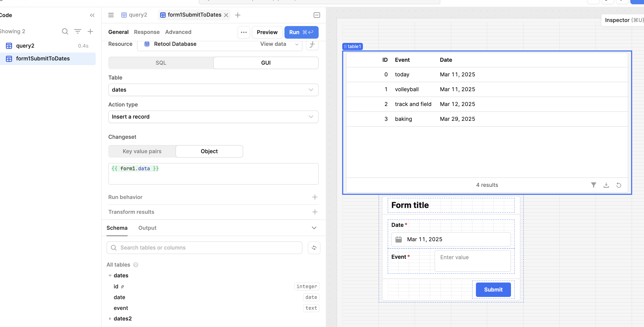The image size is (644, 327).
Task: Open Action type dropdown Insert a record
Action: tap(213, 117)
